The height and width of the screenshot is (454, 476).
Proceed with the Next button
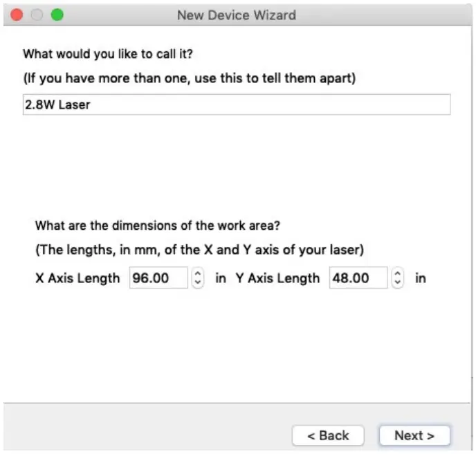point(414,435)
